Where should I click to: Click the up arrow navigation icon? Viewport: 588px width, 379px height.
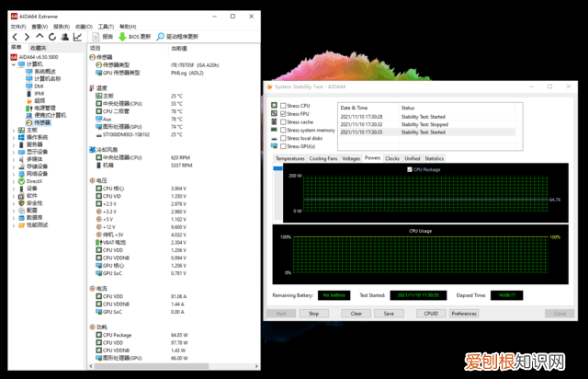tap(39, 37)
